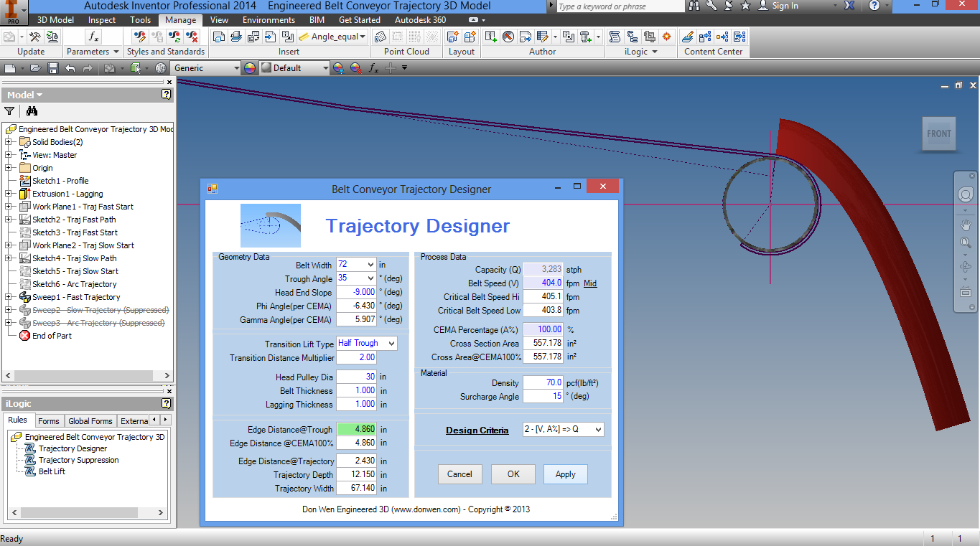Click the Make Layout icon in ribbon
Viewport: 980px width, 546px height.
(x=453, y=37)
